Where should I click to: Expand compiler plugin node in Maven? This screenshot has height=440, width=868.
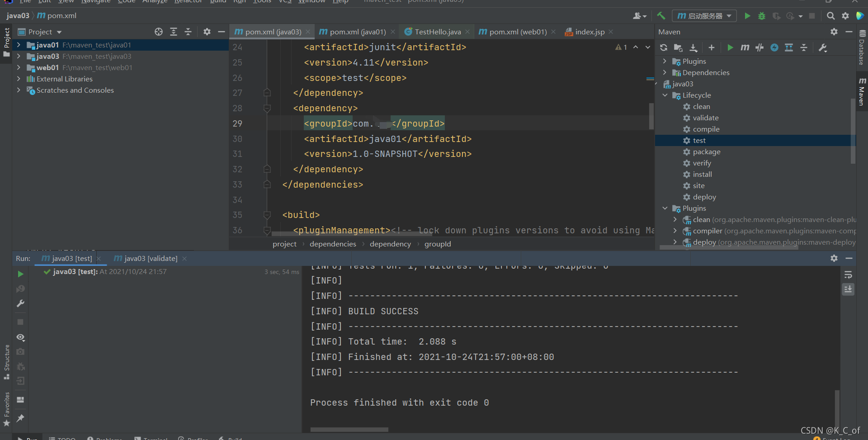click(x=675, y=231)
